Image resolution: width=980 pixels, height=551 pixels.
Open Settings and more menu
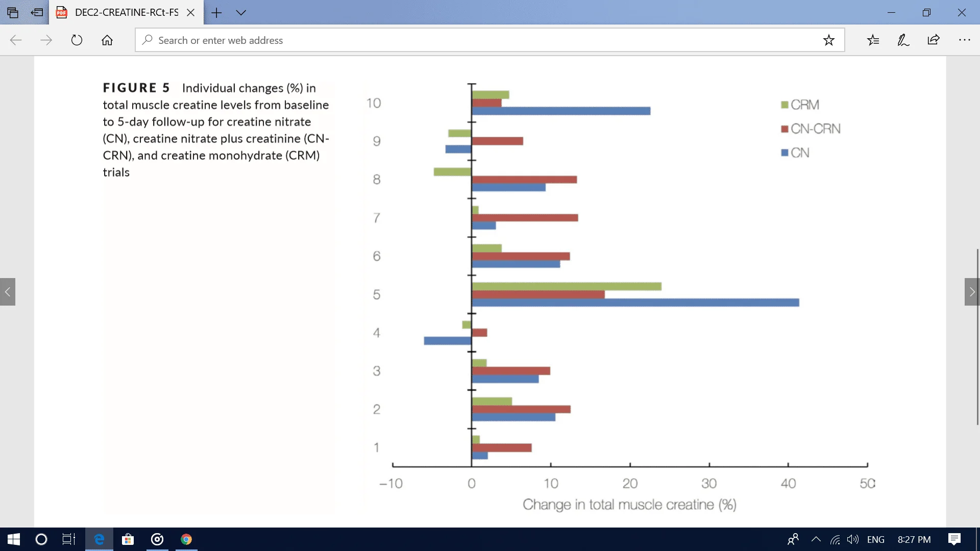coord(964,40)
